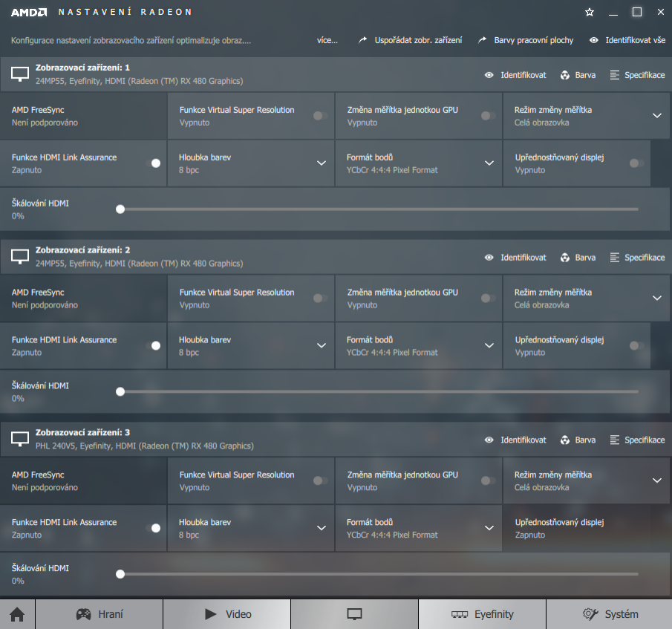Screen dimensions: 672x629
Task: Disable HDMI Link Assurance for display 2
Action: point(153,346)
